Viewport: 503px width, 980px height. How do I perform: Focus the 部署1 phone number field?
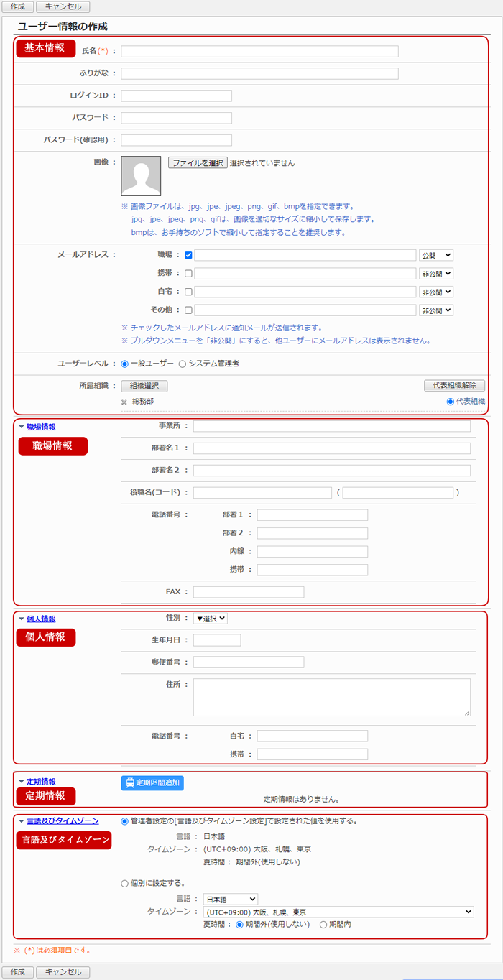pyautogui.click(x=313, y=515)
